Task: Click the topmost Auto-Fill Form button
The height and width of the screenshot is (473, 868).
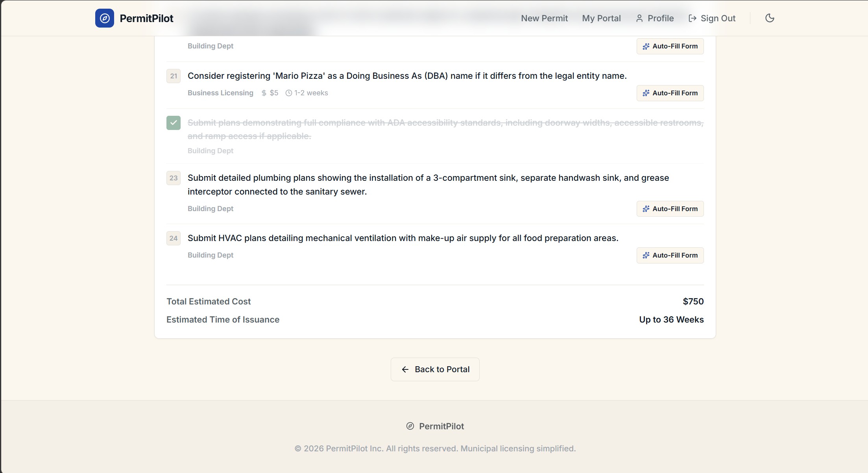Action: [x=670, y=46]
